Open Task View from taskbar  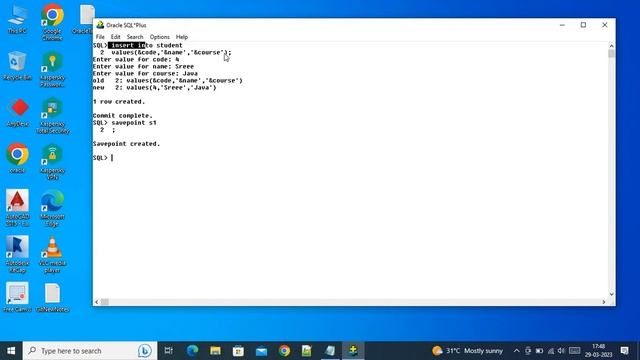[x=169, y=351]
